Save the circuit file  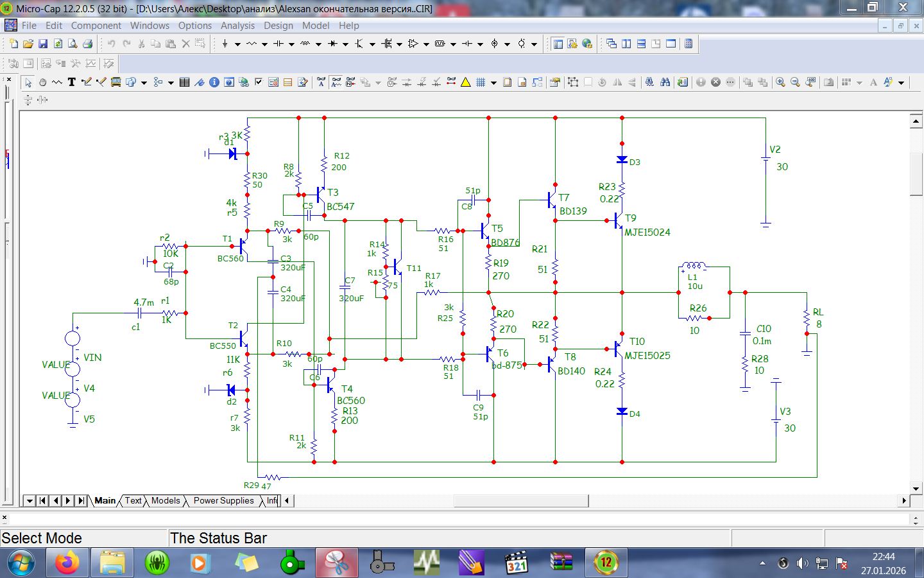tap(42, 44)
